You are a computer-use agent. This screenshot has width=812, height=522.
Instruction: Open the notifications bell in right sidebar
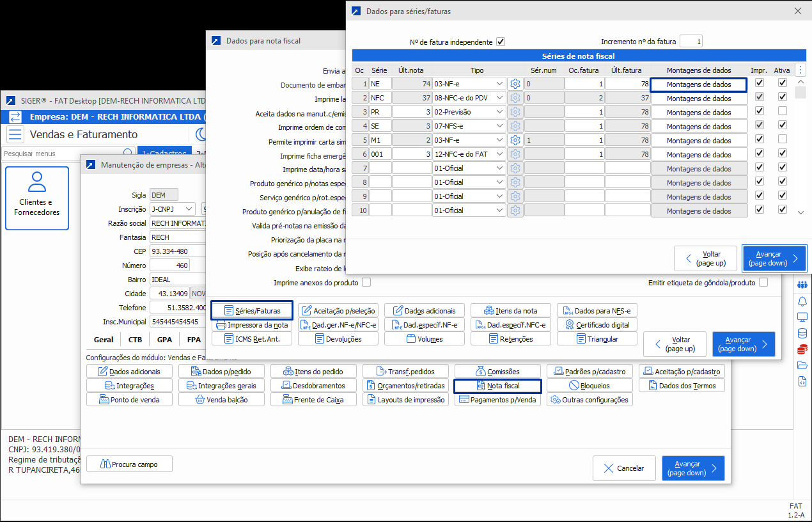click(802, 301)
